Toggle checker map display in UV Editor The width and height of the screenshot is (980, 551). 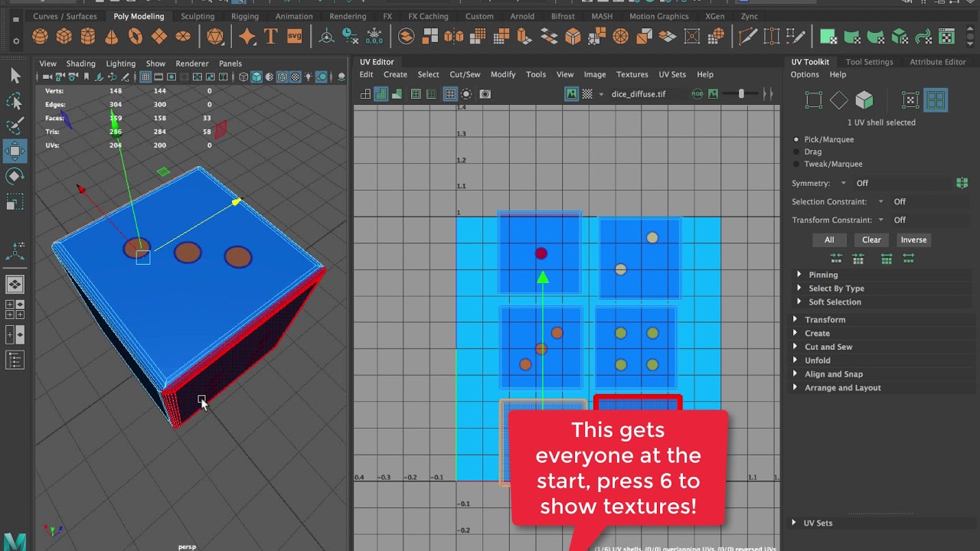pyautogui.click(x=587, y=94)
